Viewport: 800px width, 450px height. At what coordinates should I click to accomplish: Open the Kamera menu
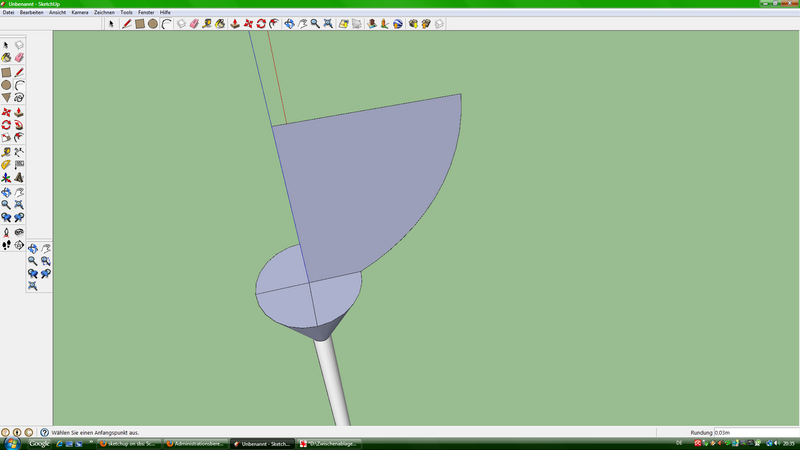tap(80, 11)
